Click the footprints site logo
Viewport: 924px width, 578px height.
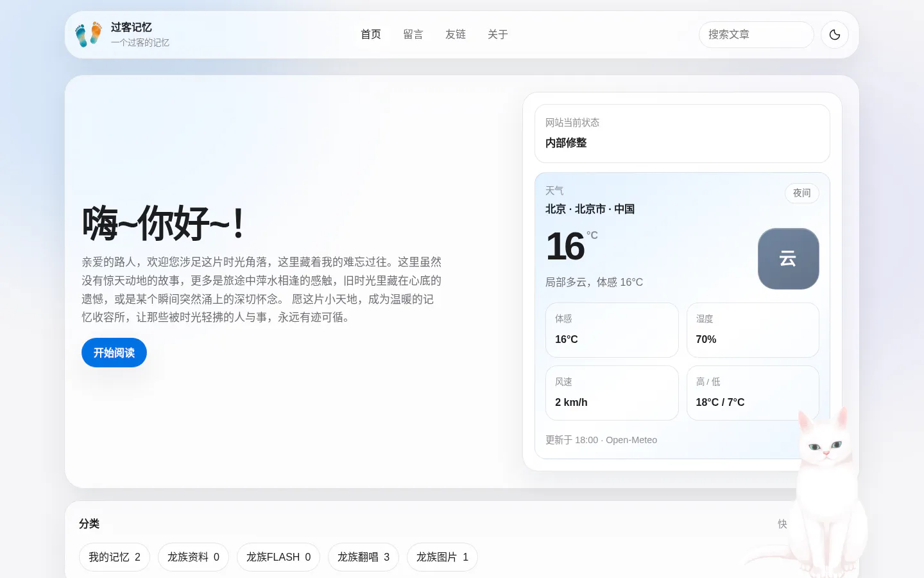coord(89,35)
